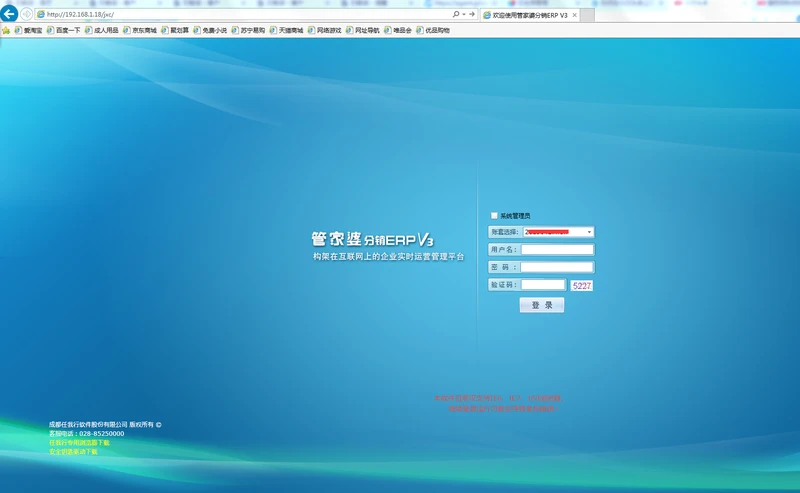This screenshot has height=493, width=800.
Task: Open the 优品购物 bookmark
Action: click(433, 31)
